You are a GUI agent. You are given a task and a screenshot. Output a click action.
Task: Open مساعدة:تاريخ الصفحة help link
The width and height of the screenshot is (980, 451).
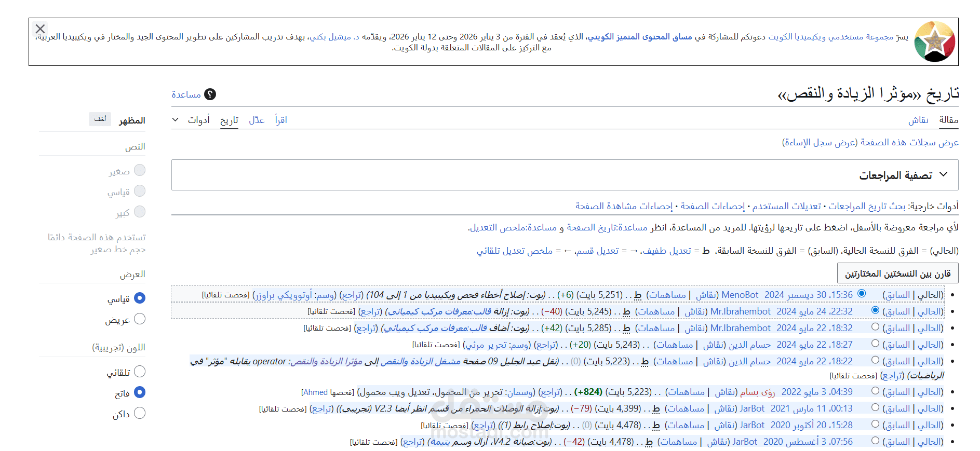coord(607,227)
